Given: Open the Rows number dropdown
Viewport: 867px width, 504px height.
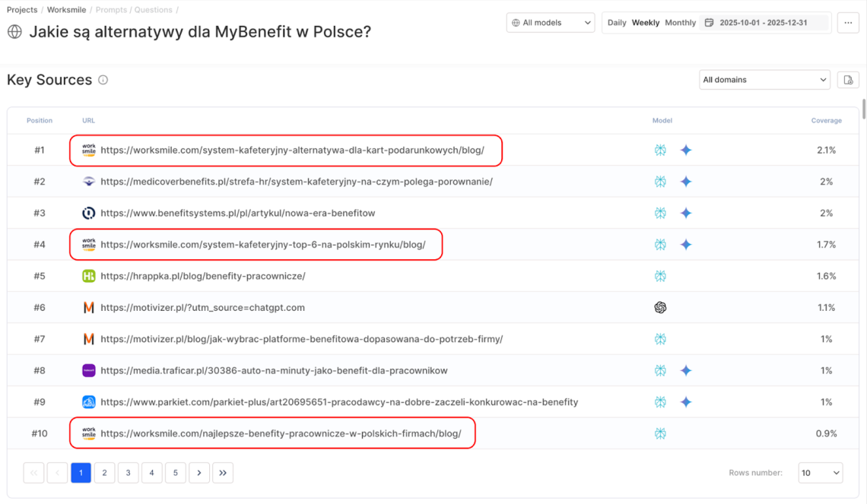Looking at the screenshot, I should (x=820, y=473).
